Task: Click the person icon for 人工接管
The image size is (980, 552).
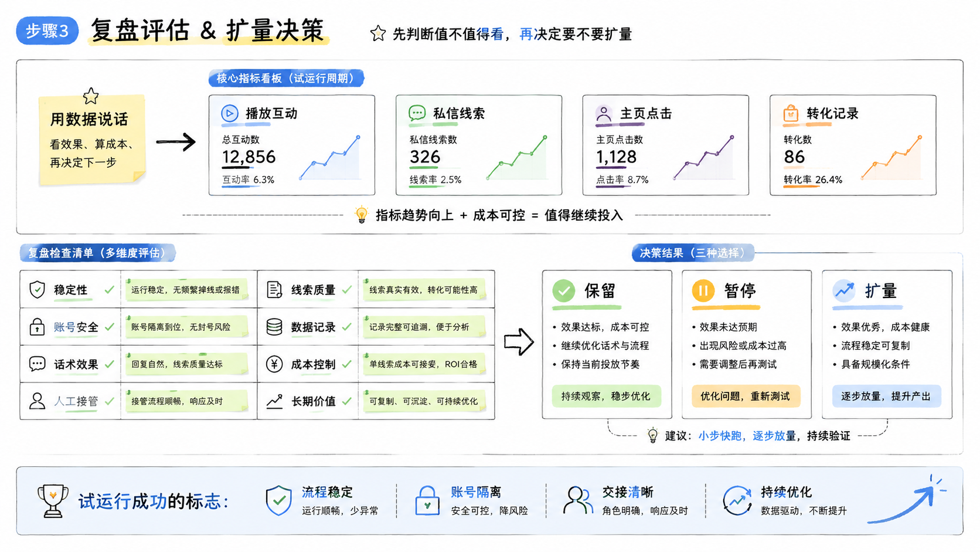Action: tap(37, 401)
